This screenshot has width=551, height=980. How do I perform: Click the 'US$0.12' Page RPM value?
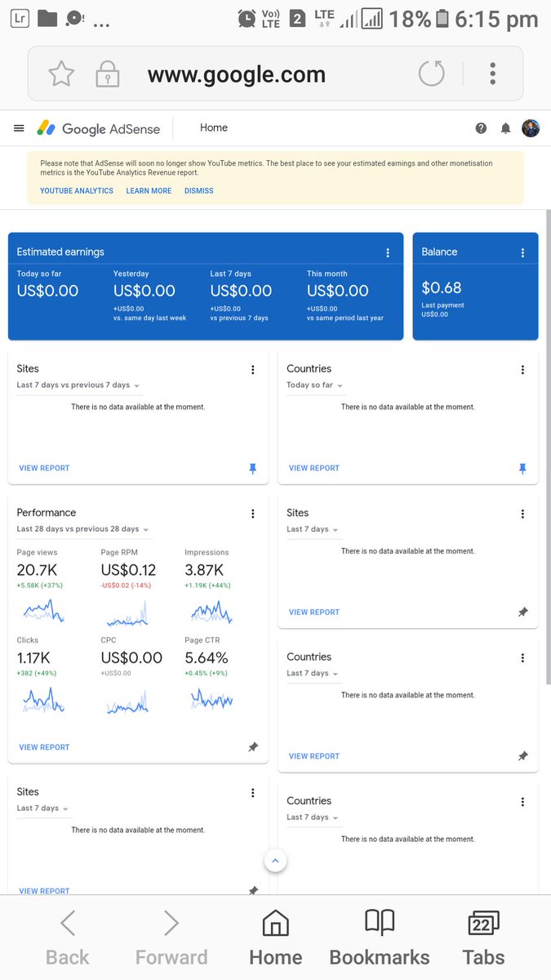pos(128,570)
